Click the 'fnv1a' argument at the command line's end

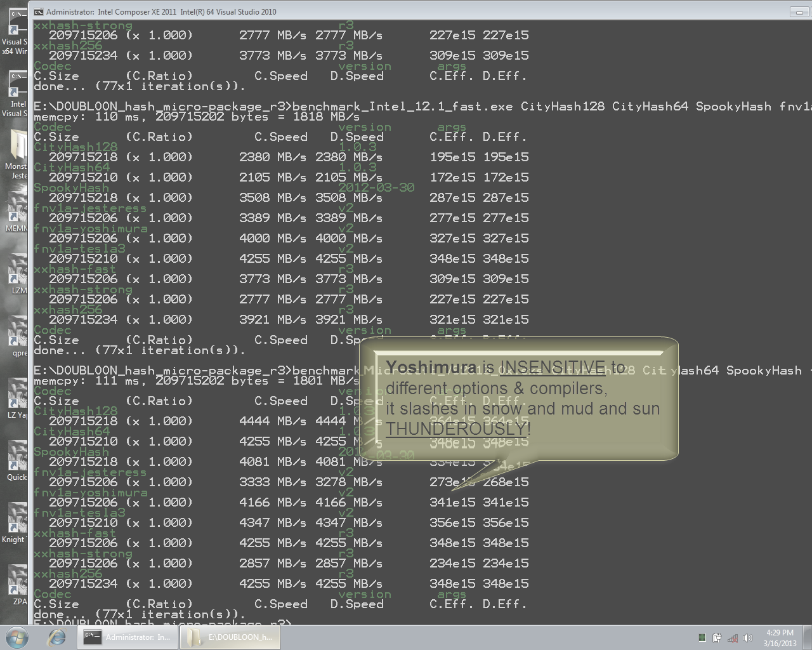[x=796, y=106]
